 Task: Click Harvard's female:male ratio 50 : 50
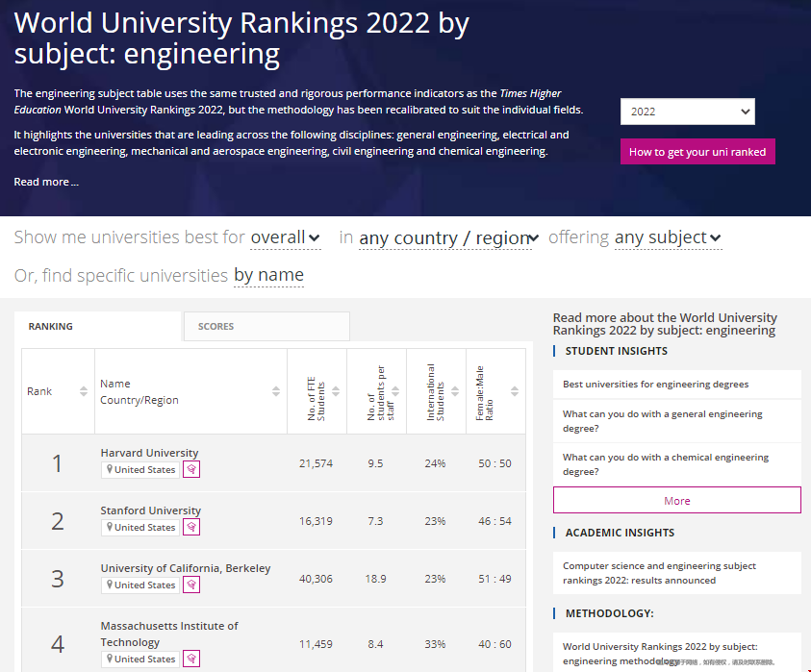(x=495, y=463)
